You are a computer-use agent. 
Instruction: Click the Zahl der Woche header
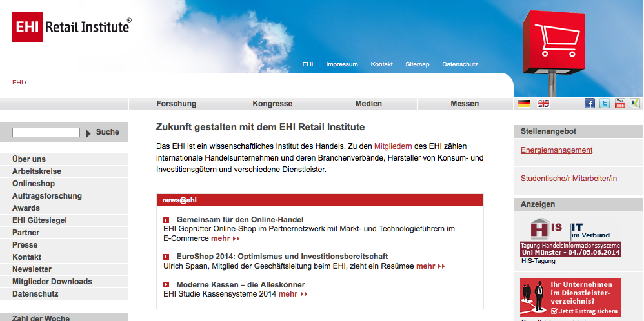[x=64, y=317]
